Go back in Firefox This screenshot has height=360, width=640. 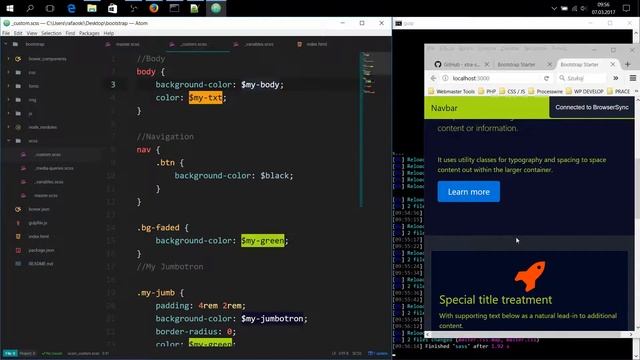click(433, 78)
